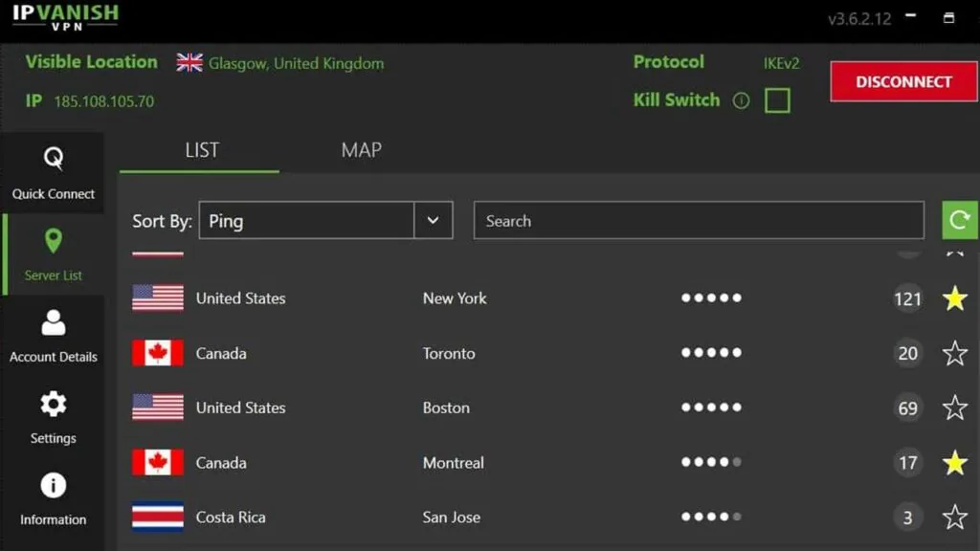Click into the Search servers field
Viewport: 980px width, 551px height.
[699, 220]
